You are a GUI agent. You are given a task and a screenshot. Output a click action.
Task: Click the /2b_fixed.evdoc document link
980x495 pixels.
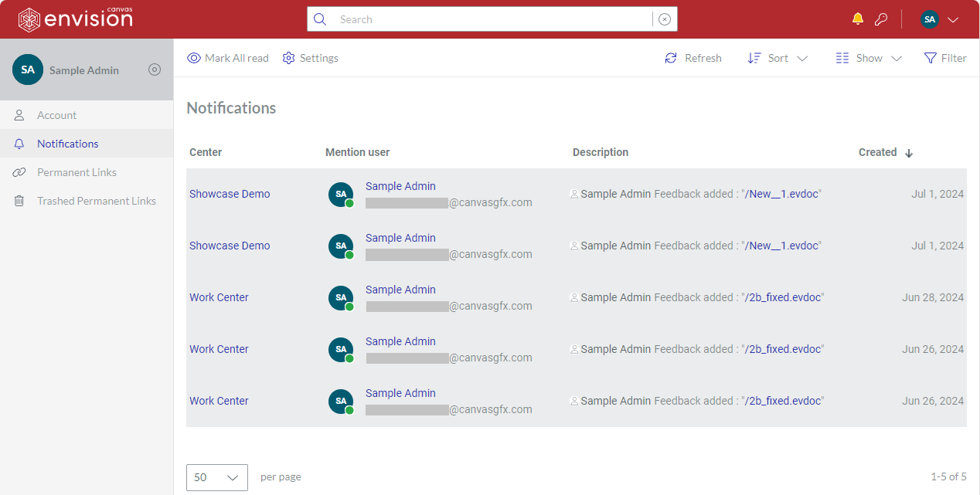coord(782,297)
